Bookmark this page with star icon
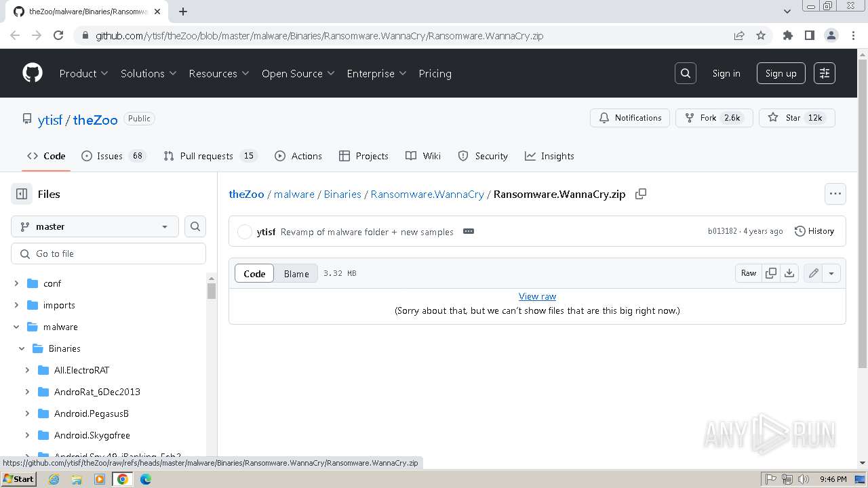868x488 pixels. click(x=761, y=35)
